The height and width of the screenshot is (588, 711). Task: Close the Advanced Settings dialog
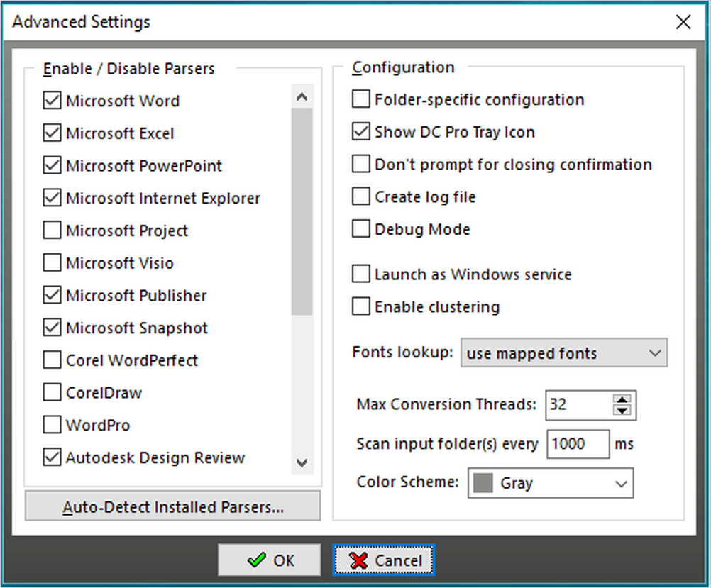(683, 22)
